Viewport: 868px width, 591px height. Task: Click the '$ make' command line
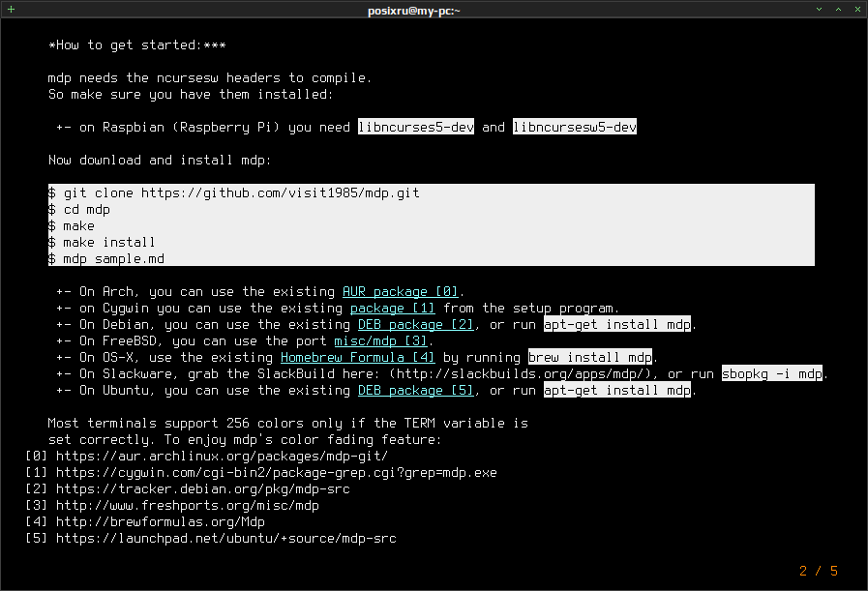72,226
